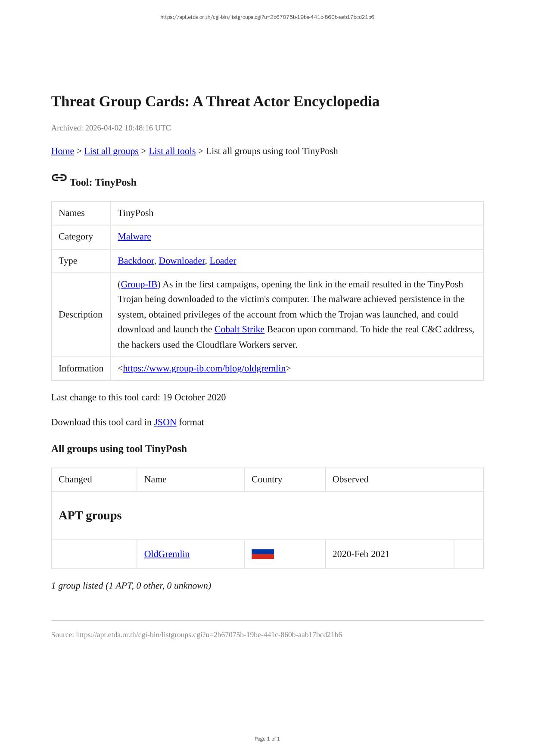This screenshot has width=535, height=756.
Task: Open the group-ib.com oldgremlin blog URL
Action: click(204, 368)
